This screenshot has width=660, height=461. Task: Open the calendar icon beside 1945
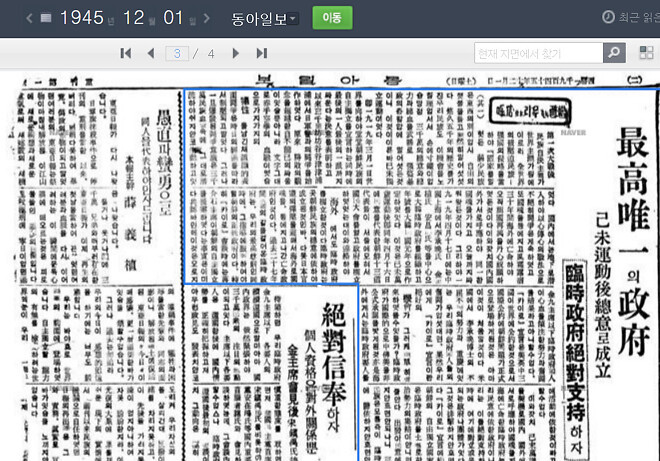point(46,18)
